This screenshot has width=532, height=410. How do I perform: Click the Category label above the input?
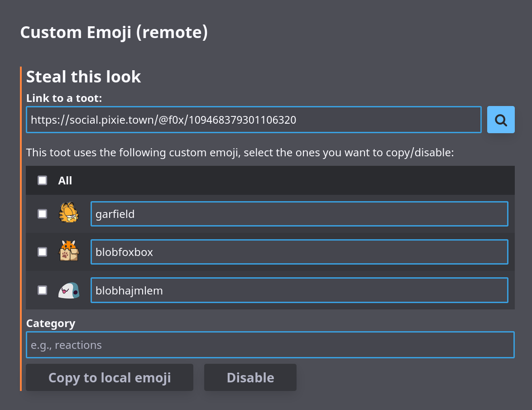pyautogui.click(x=51, y=323)
